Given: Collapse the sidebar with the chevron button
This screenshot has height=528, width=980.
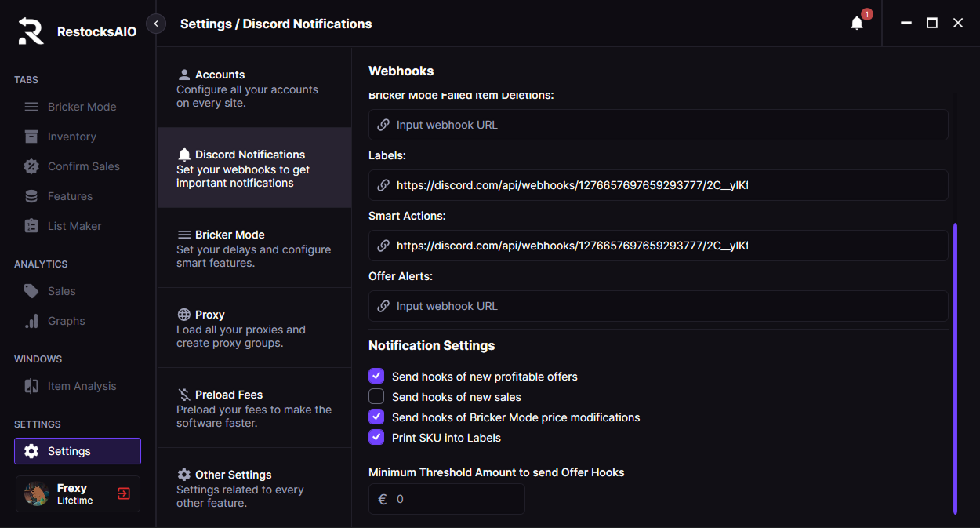Looking at the screenshot, I should pyautogui.click(x=156, y=24).
